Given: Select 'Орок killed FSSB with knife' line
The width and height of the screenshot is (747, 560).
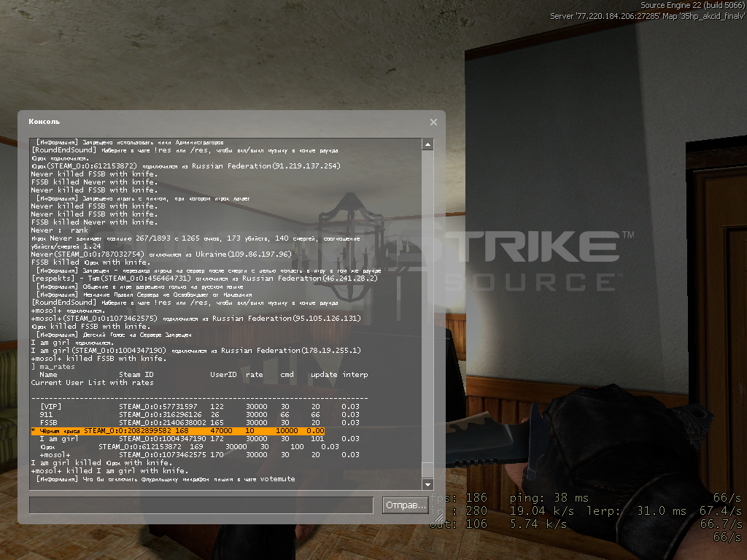Looking at the screenshot, I should [90, 327].
